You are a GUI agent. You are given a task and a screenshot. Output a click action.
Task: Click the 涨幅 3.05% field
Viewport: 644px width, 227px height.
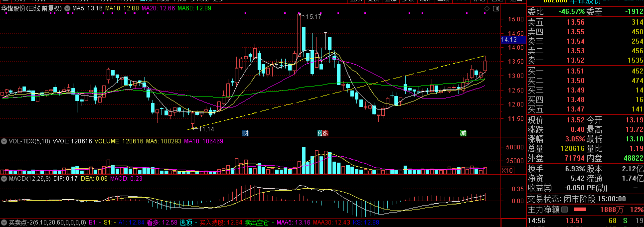click(556, 139)
